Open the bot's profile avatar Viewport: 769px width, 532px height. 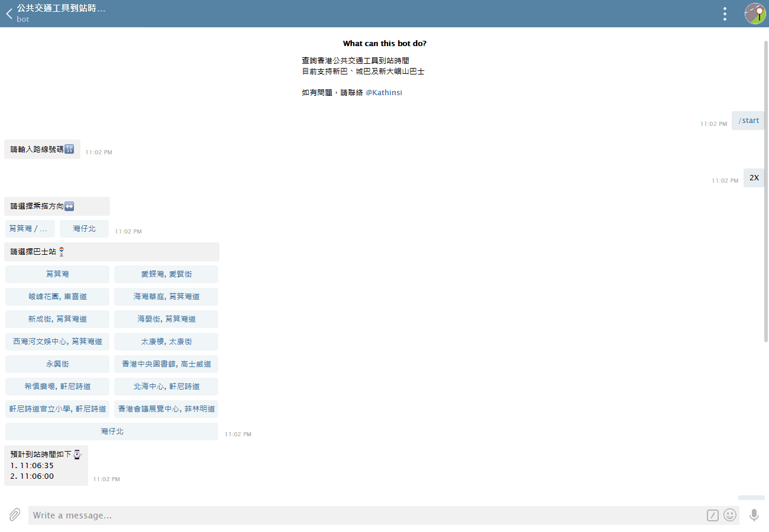(755, 13)
